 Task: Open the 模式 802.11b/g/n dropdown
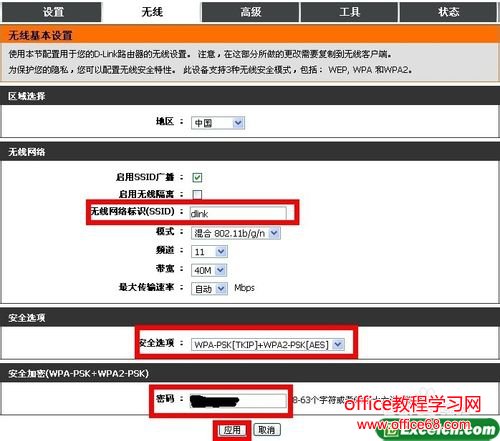click(x=236, y=233)
